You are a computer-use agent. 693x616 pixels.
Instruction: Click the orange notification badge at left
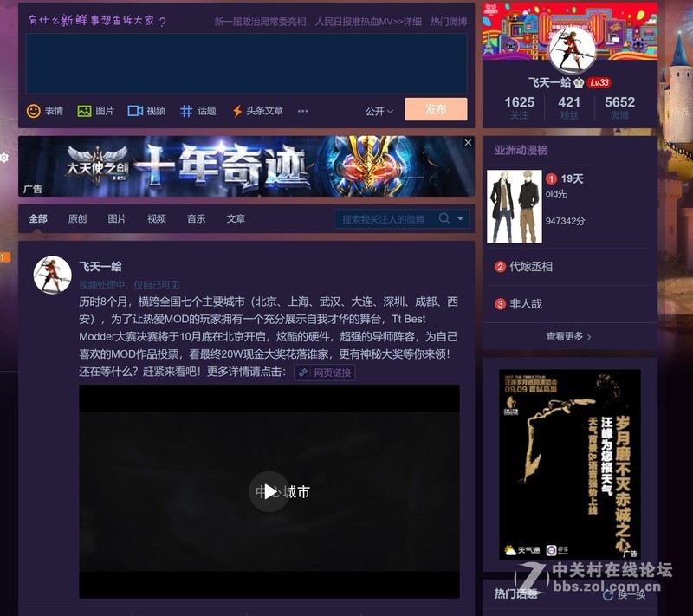point(4,256)
